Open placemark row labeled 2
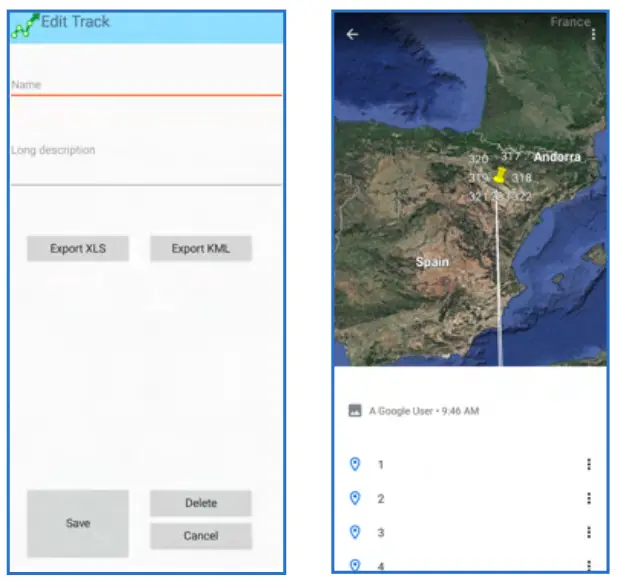621x582 pixels. 471,498
